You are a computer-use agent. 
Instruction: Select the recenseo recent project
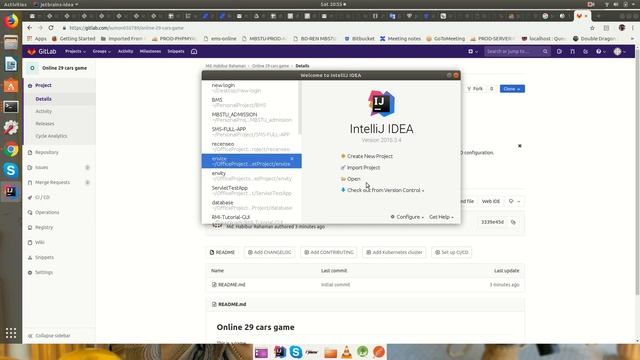tap(251, 146)
